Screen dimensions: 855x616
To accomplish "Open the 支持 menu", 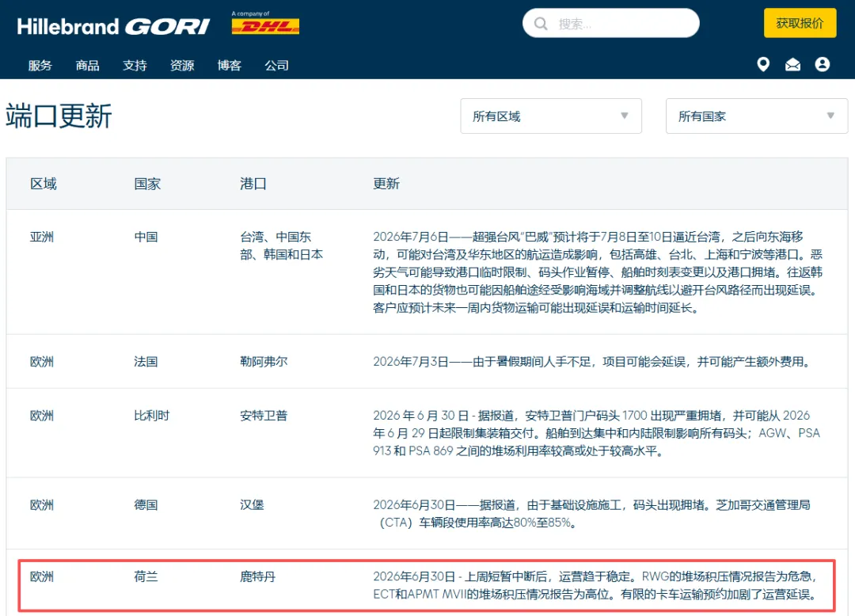I will [135, 66].
